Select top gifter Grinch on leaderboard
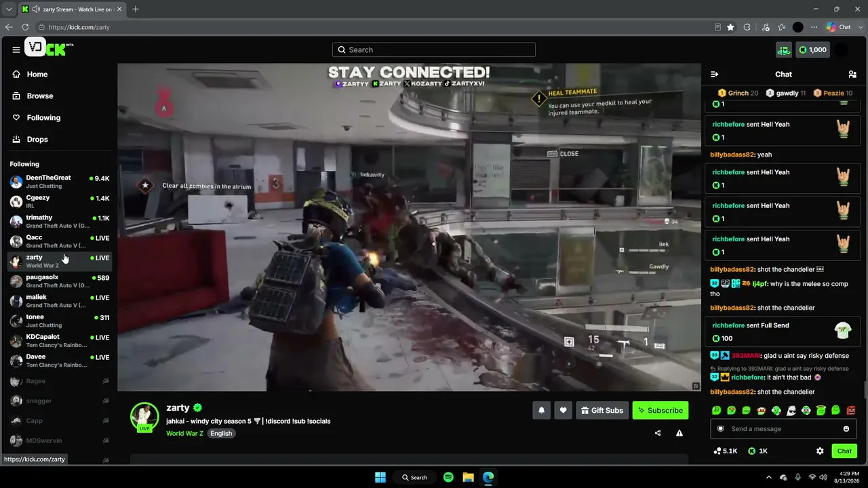Screen dimensions: 868x488 point(738,93)
